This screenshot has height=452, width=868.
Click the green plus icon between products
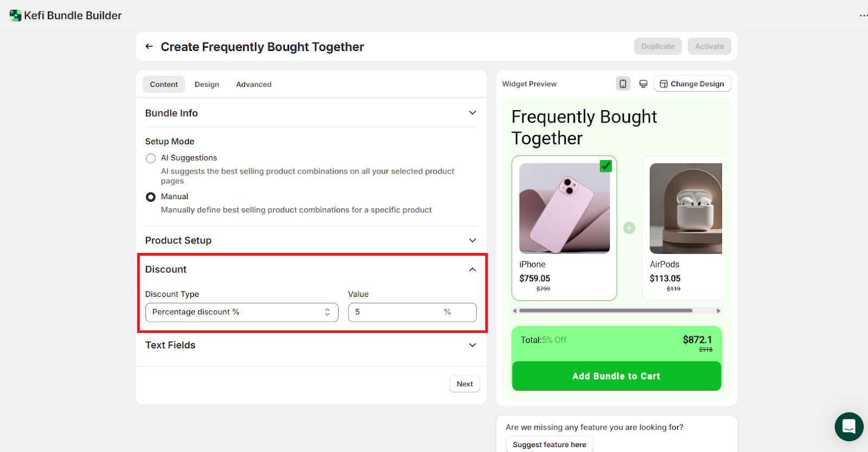[x=629, y=228]
